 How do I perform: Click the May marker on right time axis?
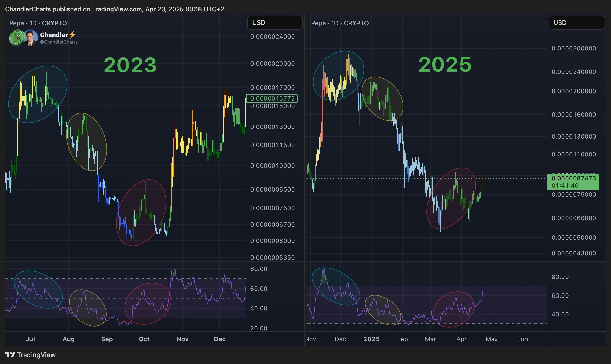(x=491, y=339)
